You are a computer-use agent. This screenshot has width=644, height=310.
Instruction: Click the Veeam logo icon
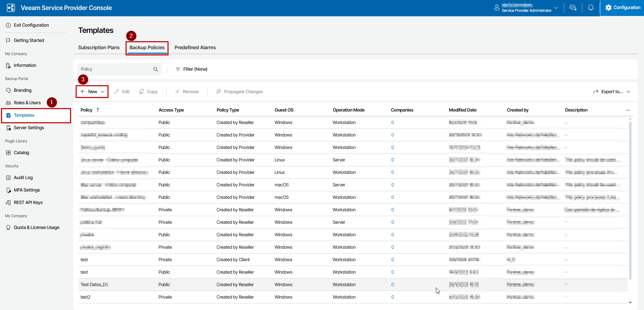click(11, 8)
